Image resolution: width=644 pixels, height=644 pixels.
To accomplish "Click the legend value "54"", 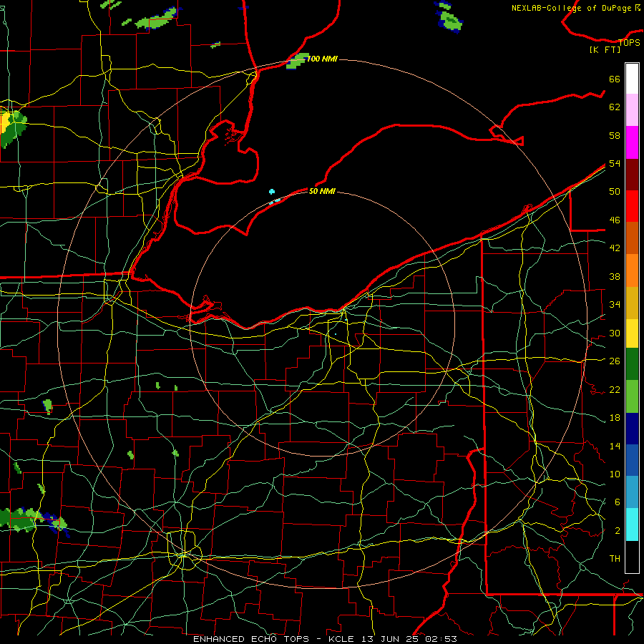I will pyautogui.click(x=615, y=163).
